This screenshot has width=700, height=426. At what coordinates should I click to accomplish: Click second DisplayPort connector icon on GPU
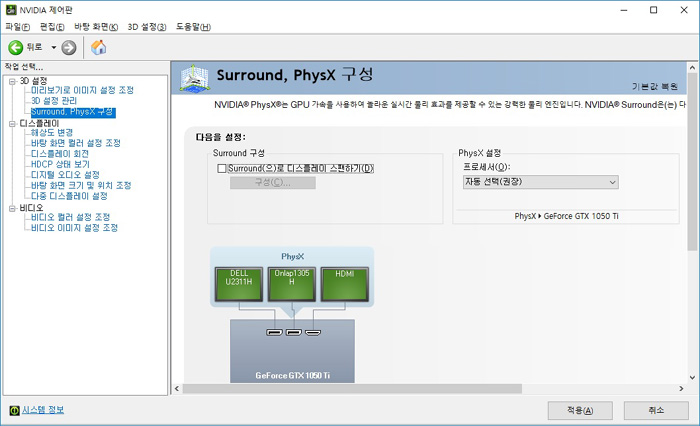pyautogui.click(x=293, y=332)
